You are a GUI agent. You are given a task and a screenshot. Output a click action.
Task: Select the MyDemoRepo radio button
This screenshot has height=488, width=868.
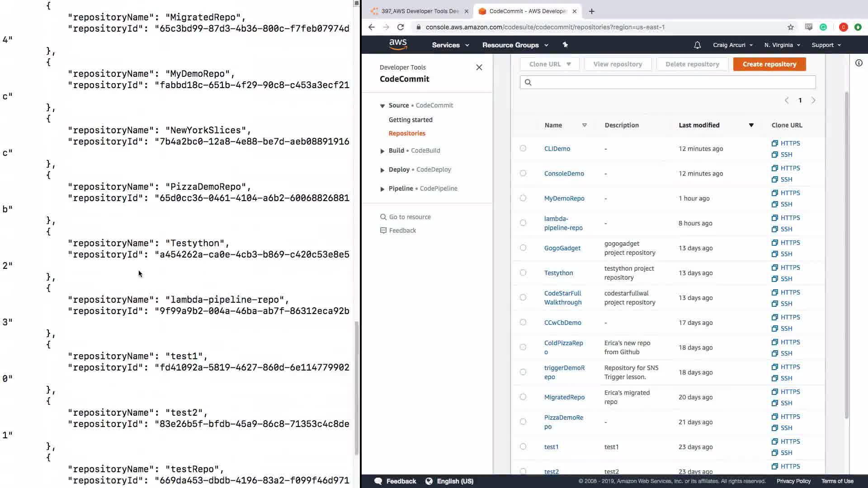pyautogui.click(x=523, y=198)
